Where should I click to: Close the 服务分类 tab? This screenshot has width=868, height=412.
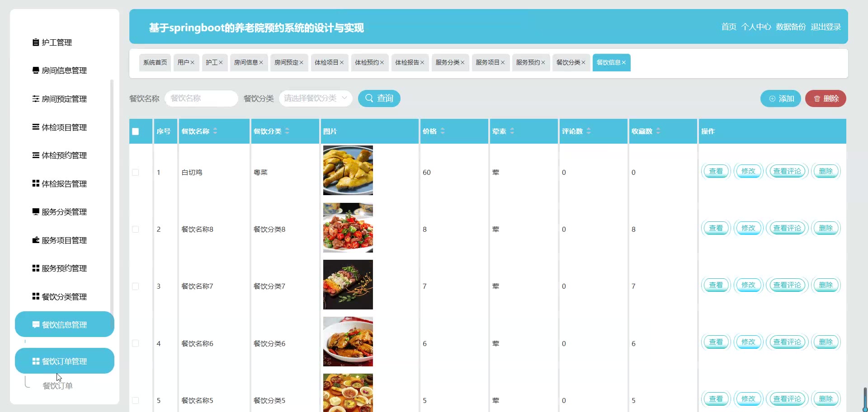click(x=462, y=63)
